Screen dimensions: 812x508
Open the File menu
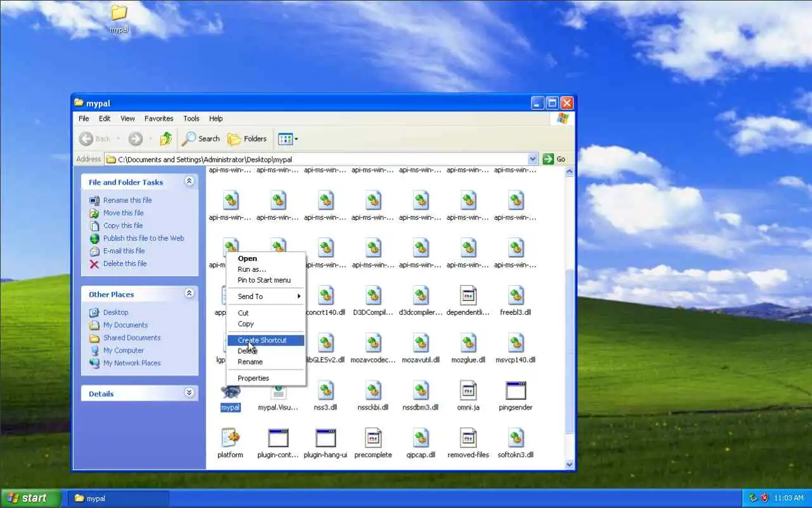[x=84, y=118]
